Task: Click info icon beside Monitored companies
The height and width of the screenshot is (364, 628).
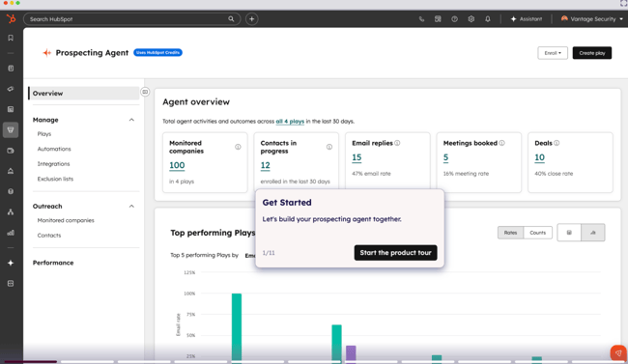Action: 238,147
